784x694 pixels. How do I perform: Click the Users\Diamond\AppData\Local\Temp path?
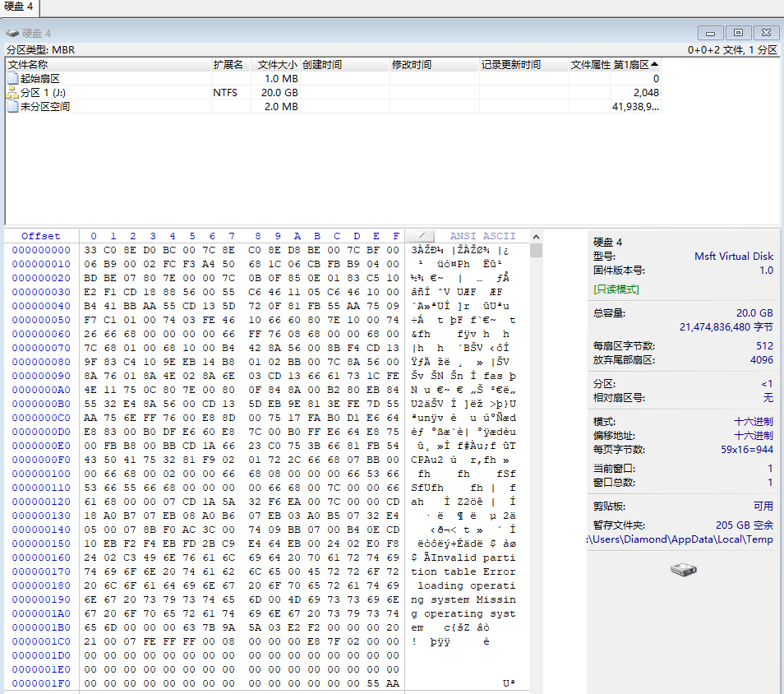click(680, 539)
